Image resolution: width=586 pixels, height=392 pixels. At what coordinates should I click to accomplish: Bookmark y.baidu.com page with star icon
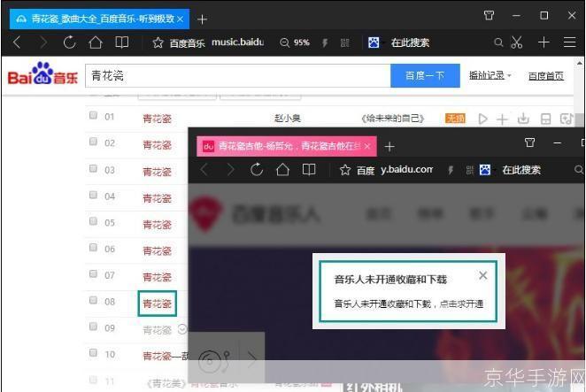pos(345,171)
